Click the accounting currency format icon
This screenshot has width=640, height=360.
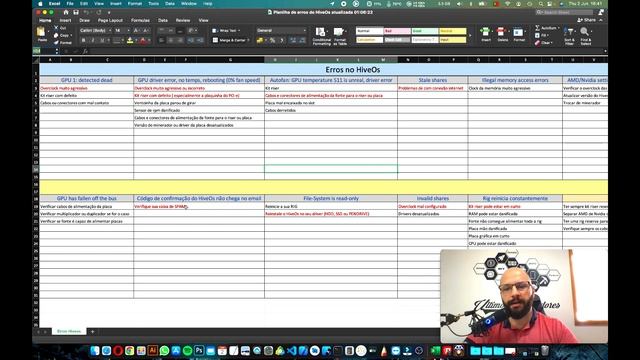pos(260,40)
